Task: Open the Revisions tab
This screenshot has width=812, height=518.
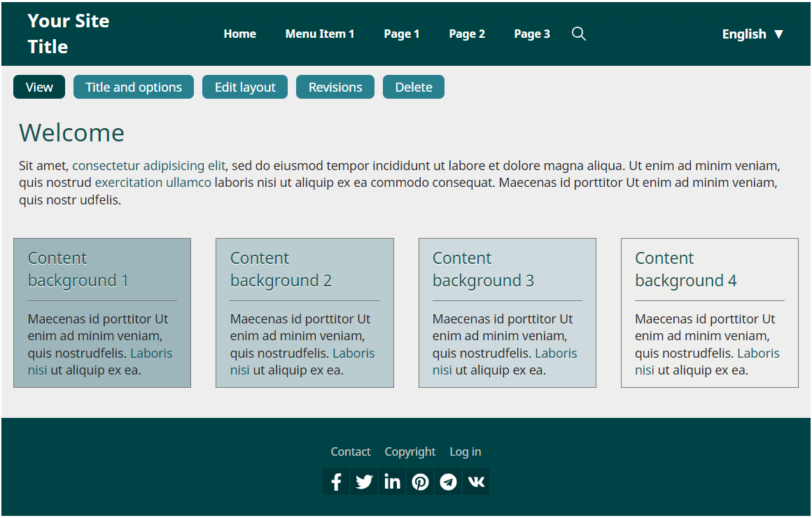Action: pyautogui.click(x=335, y=87)
